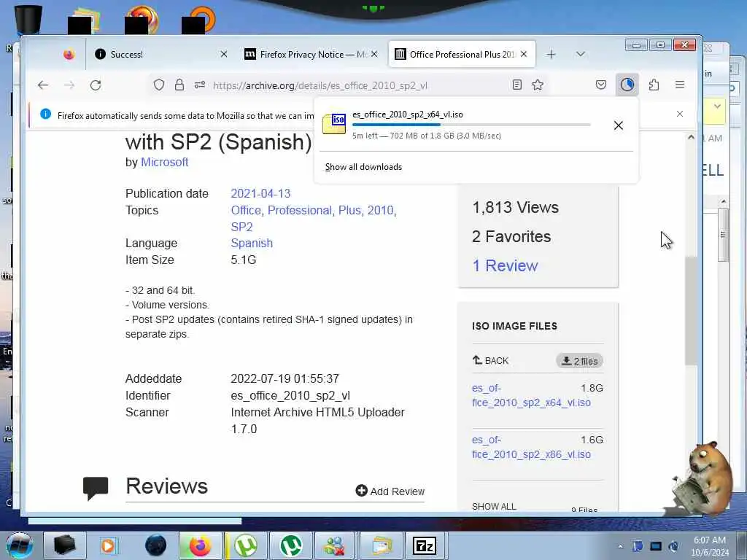The image size is (747, 560).
Task: Click the Downloads progress toolbar button
Action: [627, 85]
